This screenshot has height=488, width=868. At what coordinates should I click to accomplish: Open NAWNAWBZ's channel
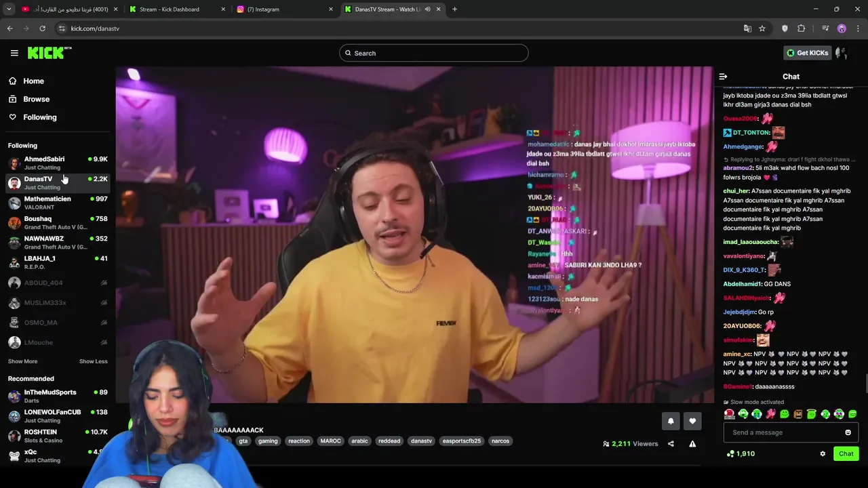(58, 242)
